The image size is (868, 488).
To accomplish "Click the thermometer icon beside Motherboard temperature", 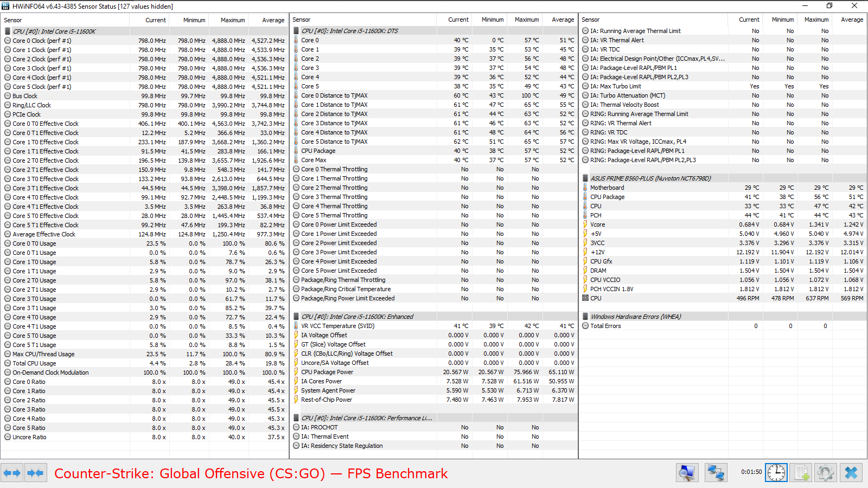I will tap(585, 188).
